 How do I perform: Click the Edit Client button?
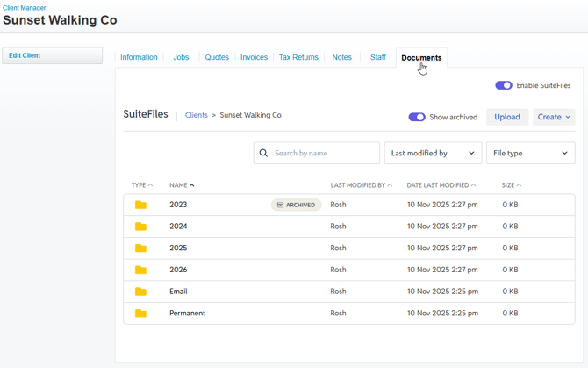pyautogui.click(x=52, y=55)
